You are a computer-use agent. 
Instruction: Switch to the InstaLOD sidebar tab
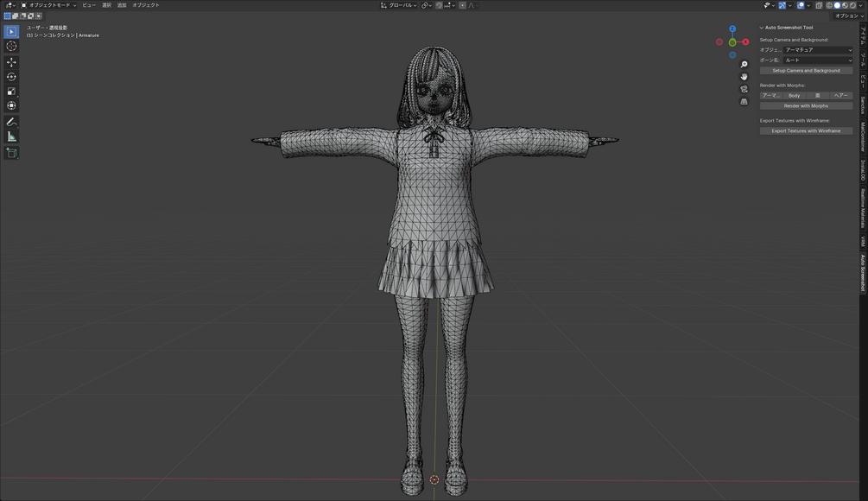863,170
